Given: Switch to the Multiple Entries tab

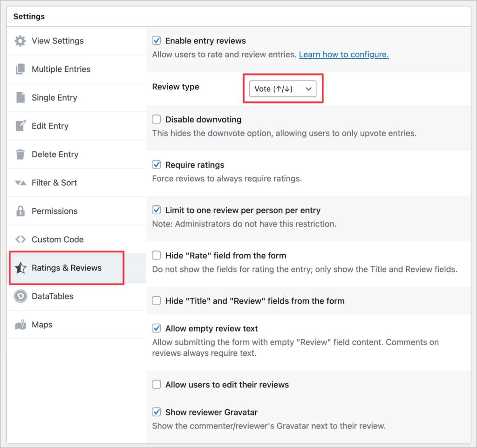Looking at the screenshot, I should tap(76, 69).
